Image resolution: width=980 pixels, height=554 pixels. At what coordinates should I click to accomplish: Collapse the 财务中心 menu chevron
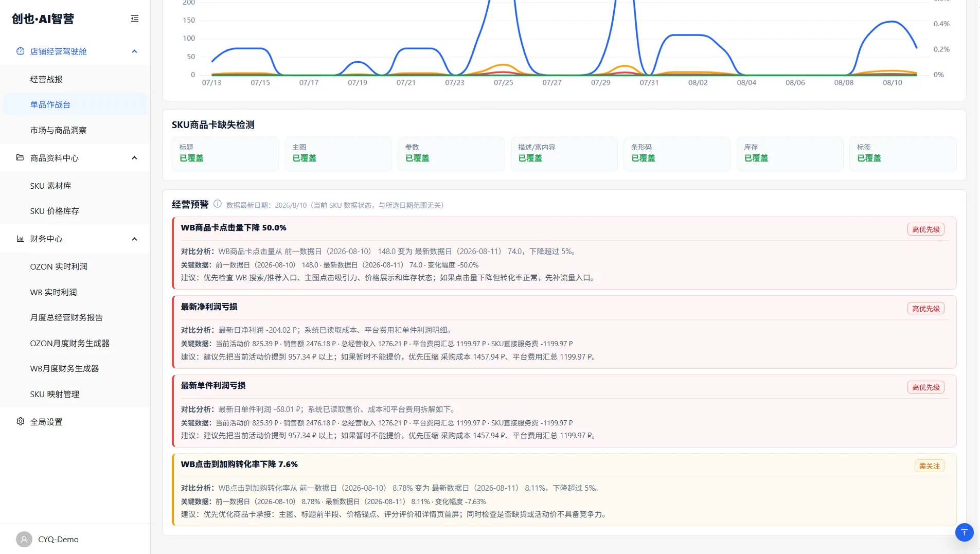coord(135,239)
